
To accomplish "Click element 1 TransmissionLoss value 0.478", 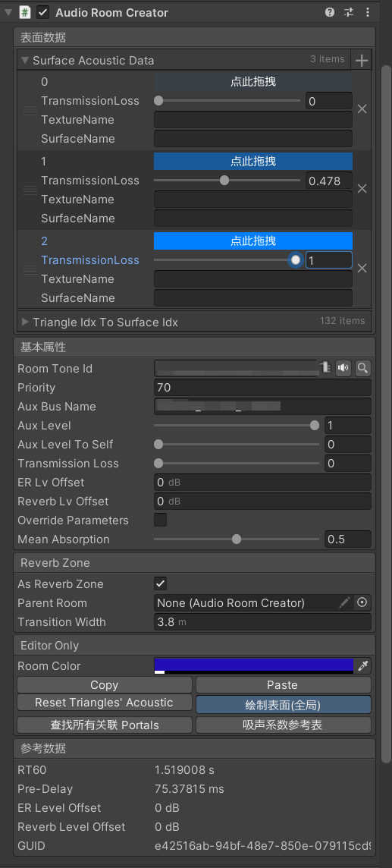I will point(329,181).
